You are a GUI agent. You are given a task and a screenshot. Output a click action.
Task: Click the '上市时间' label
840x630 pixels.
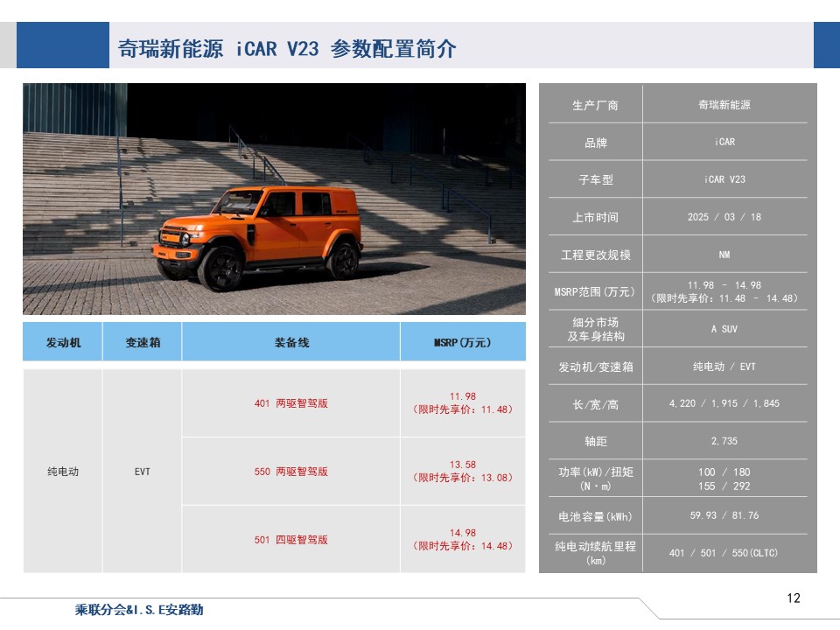[595, 217]
